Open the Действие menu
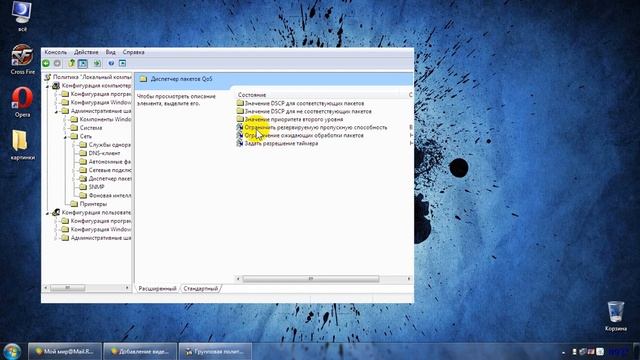Image resolution: width=640 pixels, height=360 pixels. pyautogui.click(x=86, y=52)
